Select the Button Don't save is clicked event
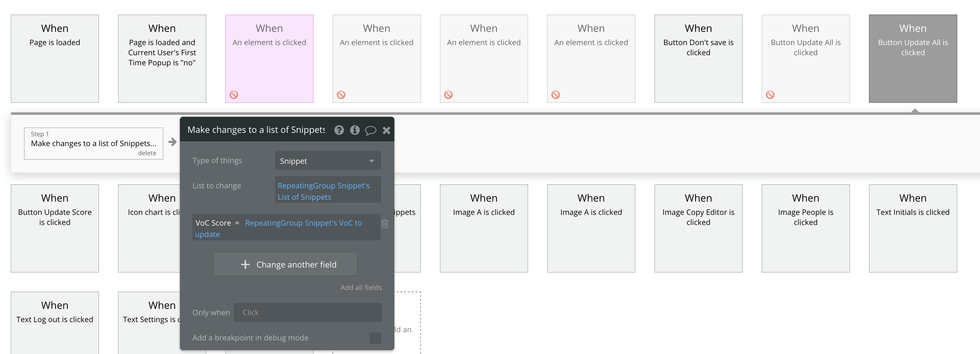The height and width of the screenshot is (354, 980). click(698, 59)
